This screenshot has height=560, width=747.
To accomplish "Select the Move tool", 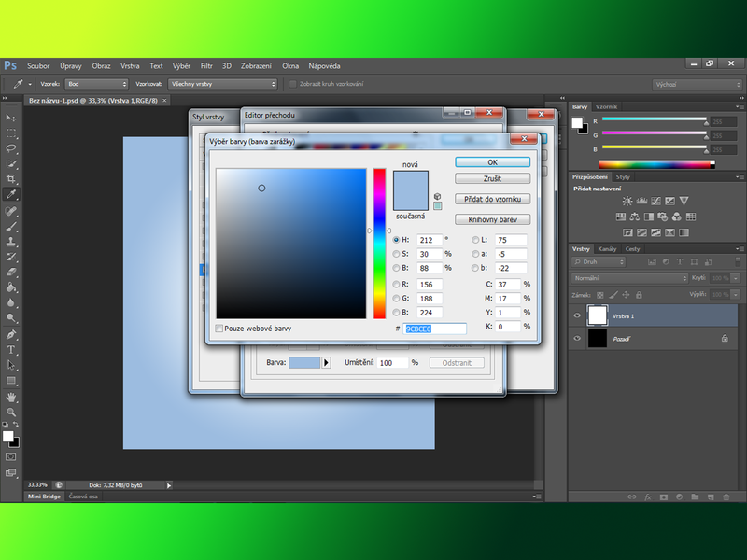I will pyautogui.click(x=11, y=119).
